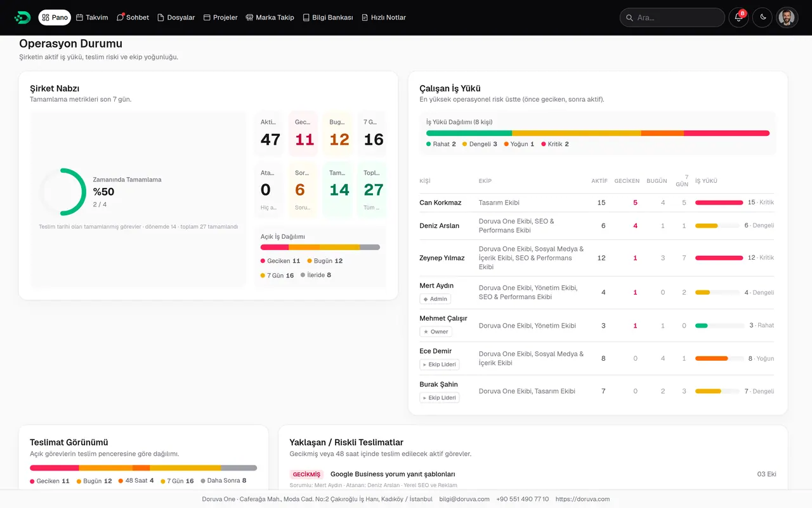Click Mert Aydın's Admin badge
This screenshot has width=812, height=508.
[x=435, y=299]
